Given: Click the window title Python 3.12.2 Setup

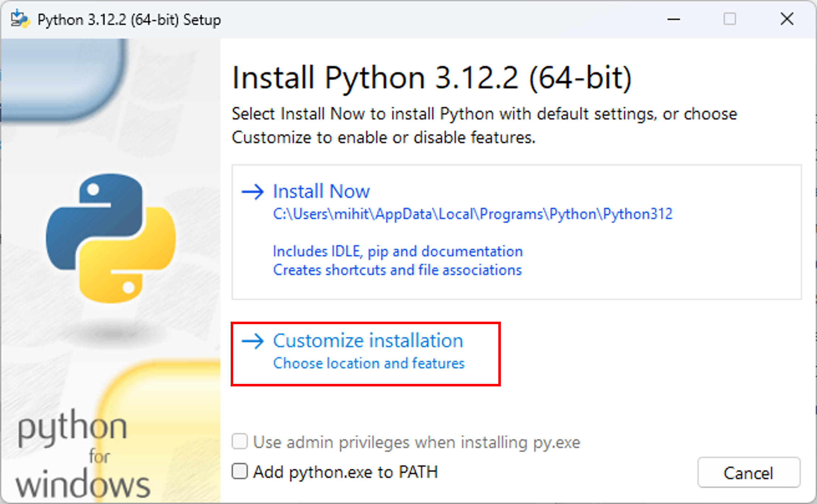Looking at the screenshot, I should tap(129, 20).
